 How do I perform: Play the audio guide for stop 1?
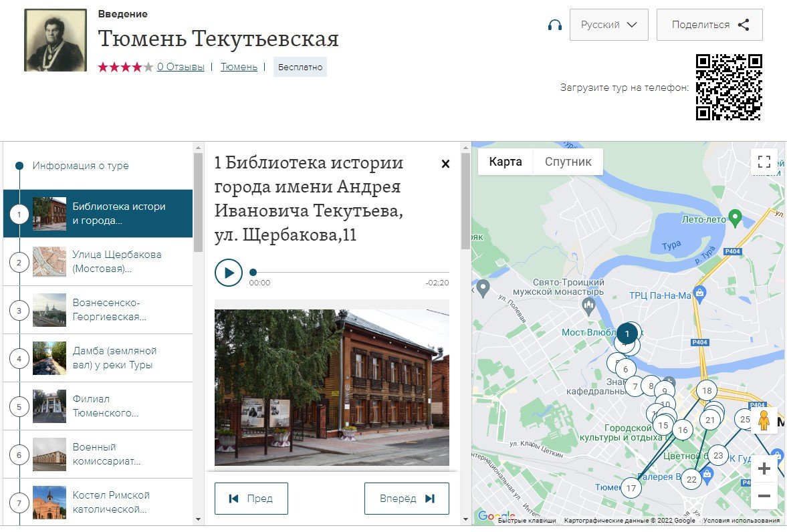[x=229, y=273]
